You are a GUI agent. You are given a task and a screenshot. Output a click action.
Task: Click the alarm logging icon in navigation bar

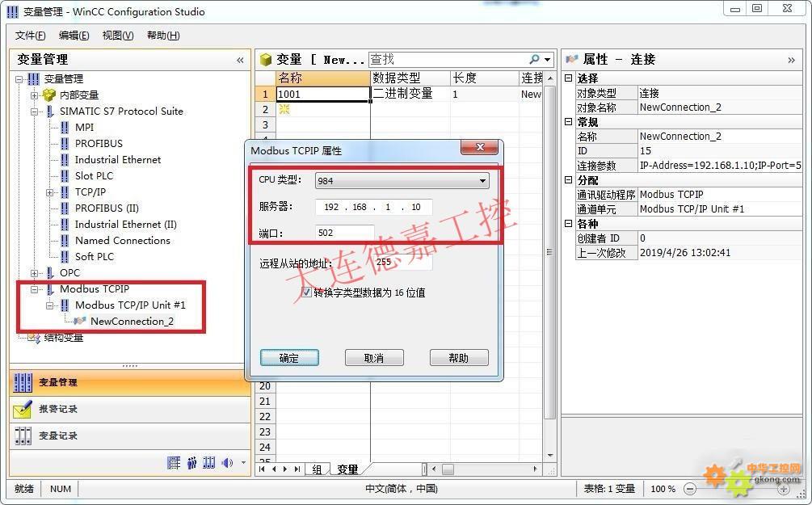click(23, 410)
